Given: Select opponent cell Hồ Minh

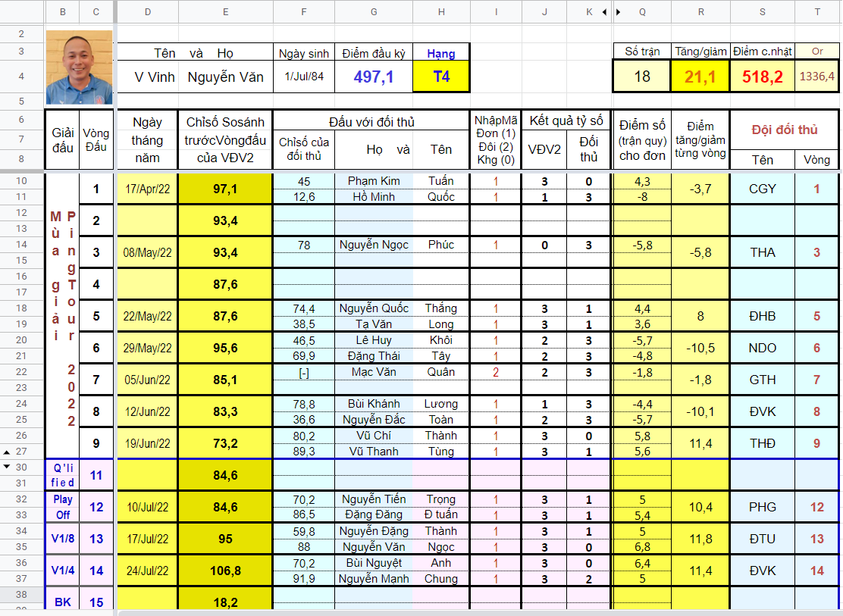Looking at the screenshot, I should 374,197.
